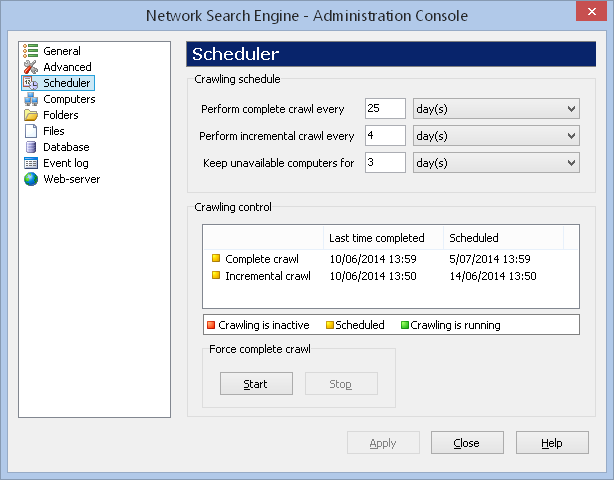Image resolution: width=614 pixels, height=480 pixels.
Task: Click the Files document icon
Action: pyautogui.click(x=31, y=131)
